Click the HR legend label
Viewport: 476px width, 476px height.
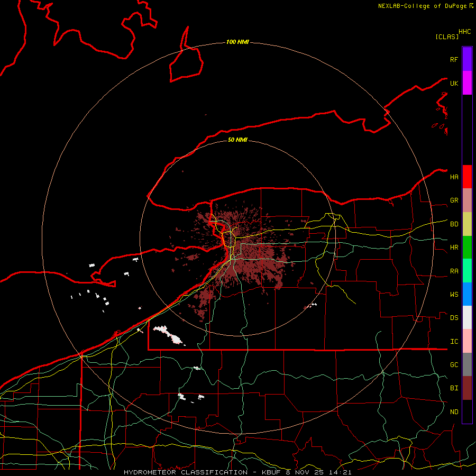click(454, 248)
